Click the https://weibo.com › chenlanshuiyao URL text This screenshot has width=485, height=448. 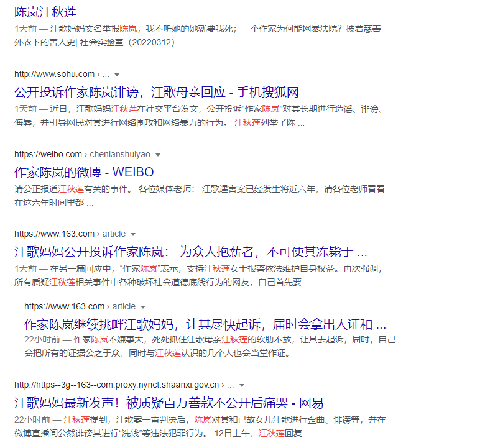pyautogui.click(x=82, y=154)
